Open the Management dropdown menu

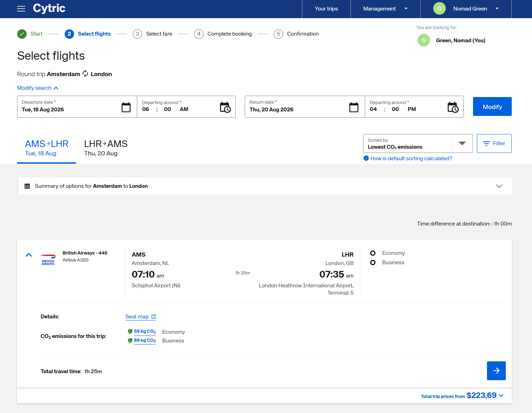(x=385, y=9)
